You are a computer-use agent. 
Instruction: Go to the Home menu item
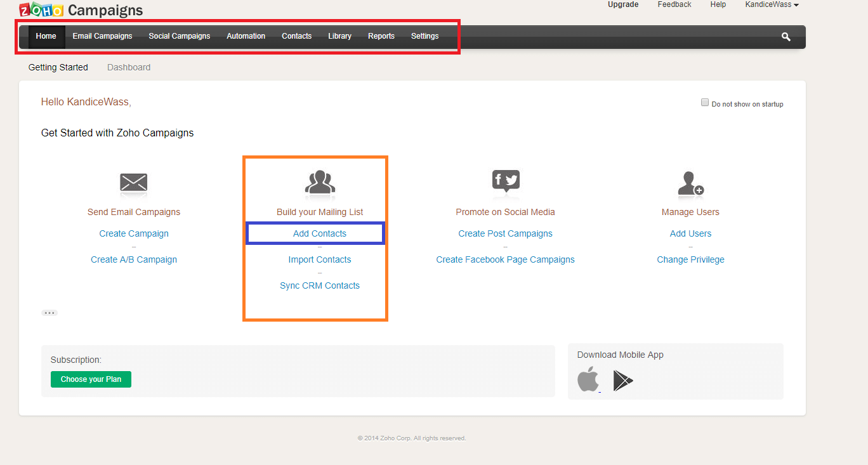pos(46,36)
